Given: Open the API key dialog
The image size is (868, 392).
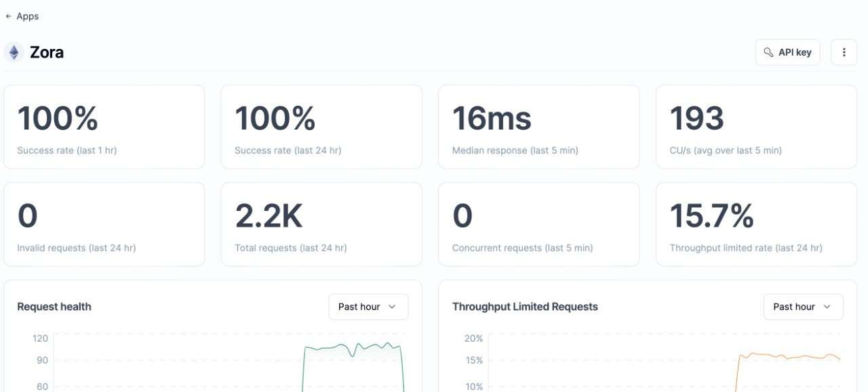Looking at the screenshot, I should pyautogui.click(x=787, y=52).
